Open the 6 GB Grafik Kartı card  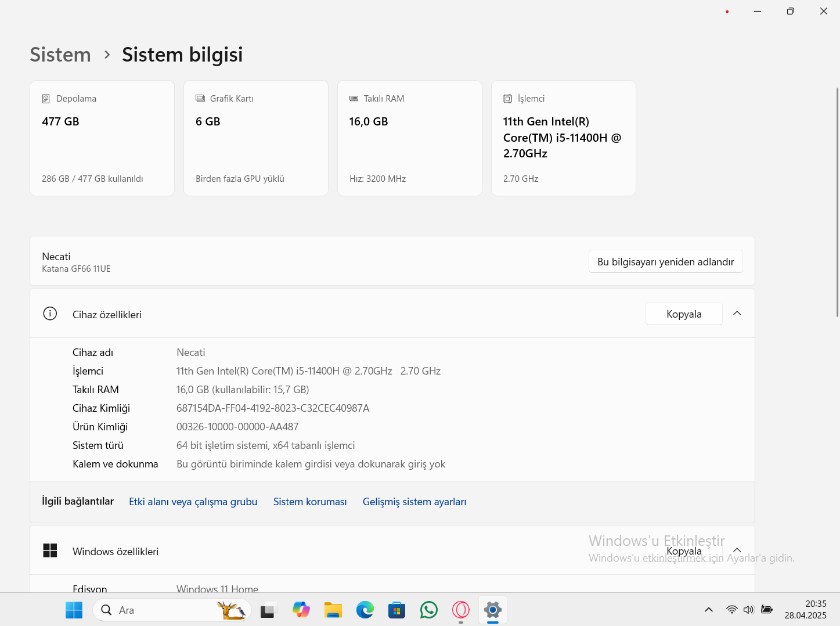tap(256, 138)
